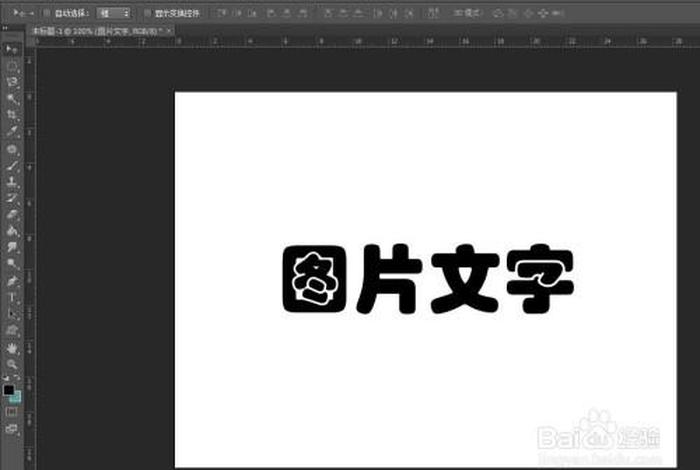Open the auto-select target dropdown
This screenshot has width=700, height=470.
click(x=113, y=13)
